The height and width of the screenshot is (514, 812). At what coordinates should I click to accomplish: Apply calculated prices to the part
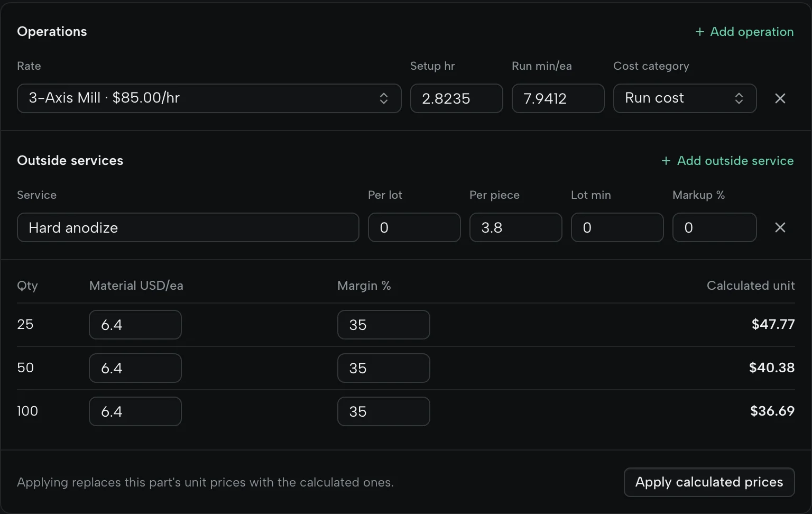click(709, 482)
